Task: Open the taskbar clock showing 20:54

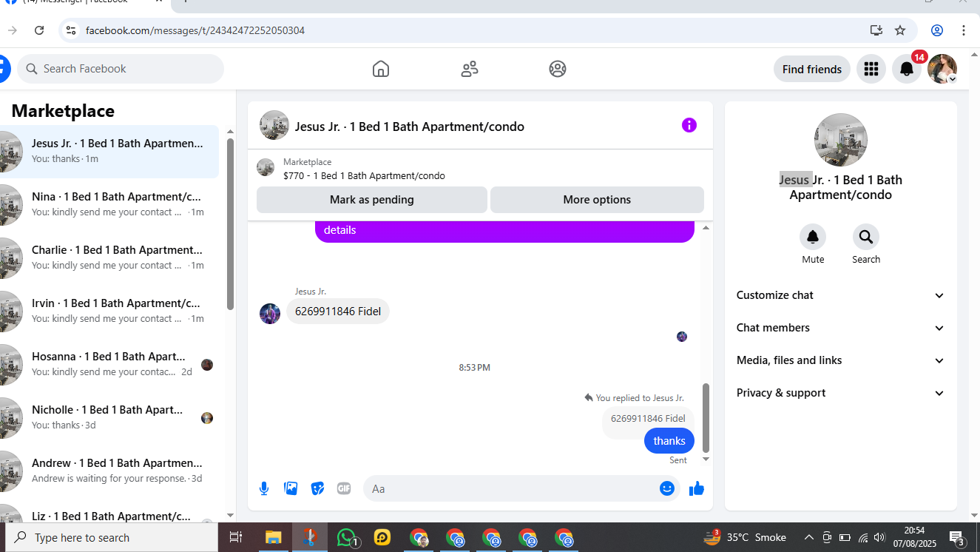Action: click(914, 537)
